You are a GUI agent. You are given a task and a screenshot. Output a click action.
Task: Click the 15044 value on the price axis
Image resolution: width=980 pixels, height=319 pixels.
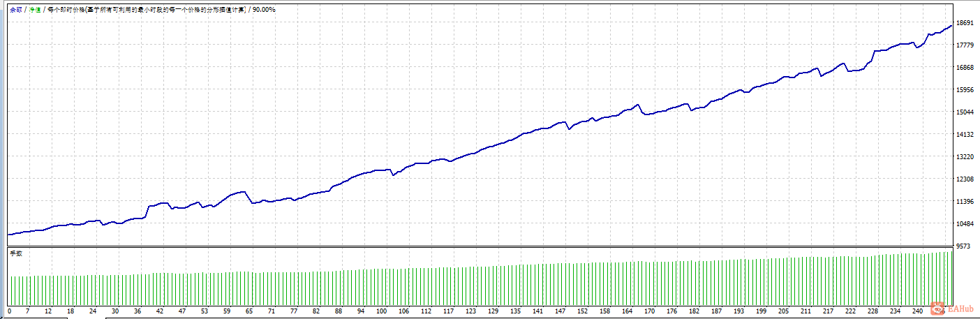click(x=965, y=112)
